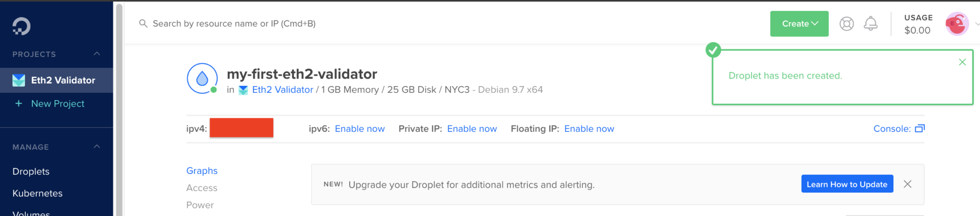The image size is (980, 216).
Task: Click the droplet icon beside my-first-eth2-validator
Action: (x=202, y=79)
